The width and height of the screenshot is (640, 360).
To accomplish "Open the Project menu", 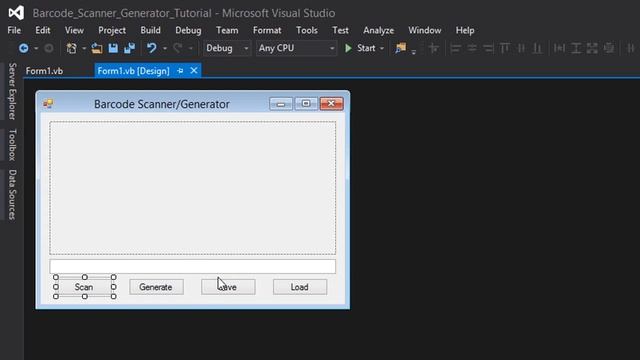I will pos(112,30).
